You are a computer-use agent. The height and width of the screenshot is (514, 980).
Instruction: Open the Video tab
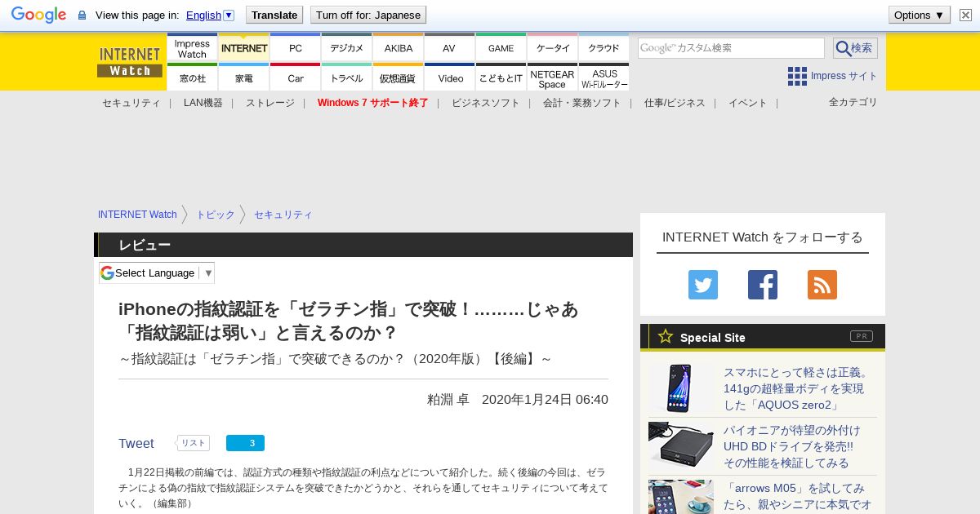(449, 78)
